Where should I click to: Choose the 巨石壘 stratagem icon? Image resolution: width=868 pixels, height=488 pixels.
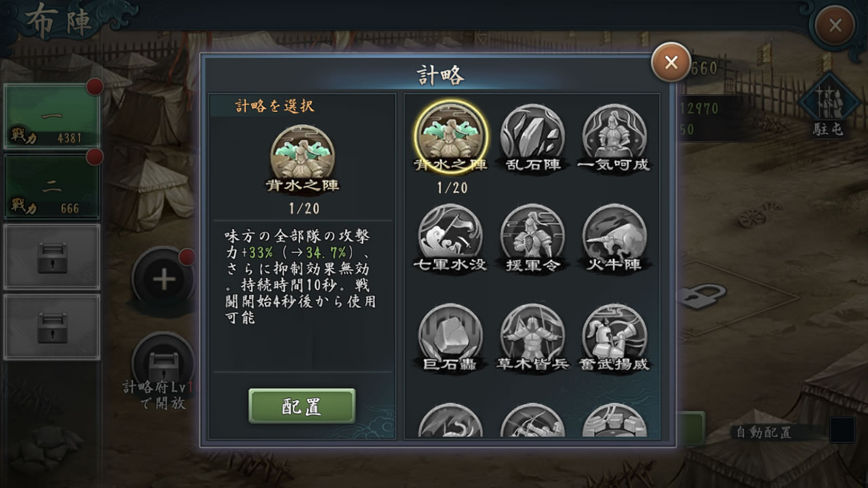(450, 336)
